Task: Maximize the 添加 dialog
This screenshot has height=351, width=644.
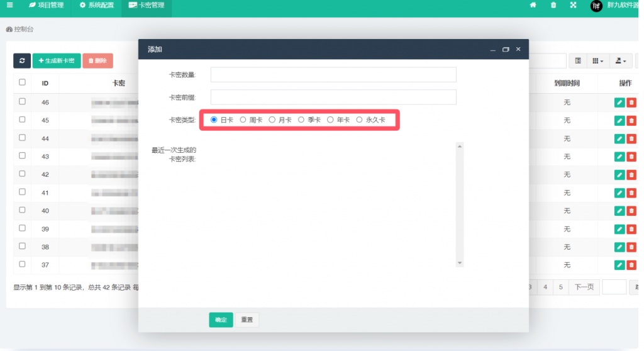Action: click(506, 49)
